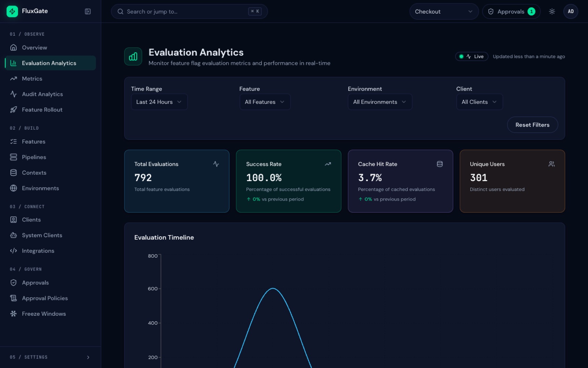
Task: Click the Reset Filters button
Action: [533, 125]
